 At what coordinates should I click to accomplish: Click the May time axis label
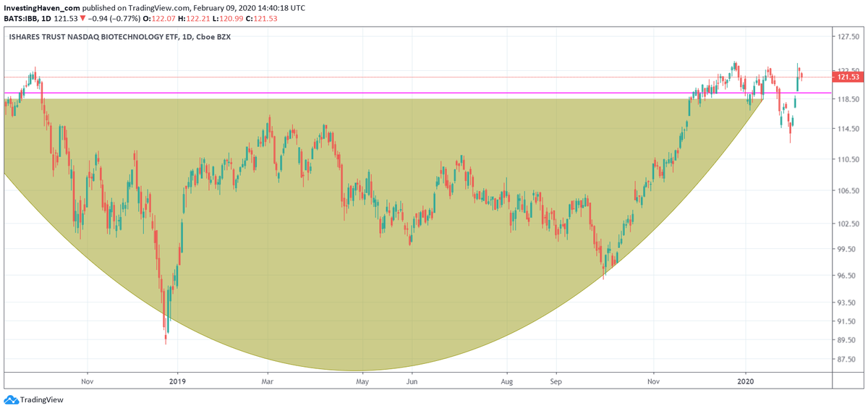pyautogui.click(x=363, y=380)
